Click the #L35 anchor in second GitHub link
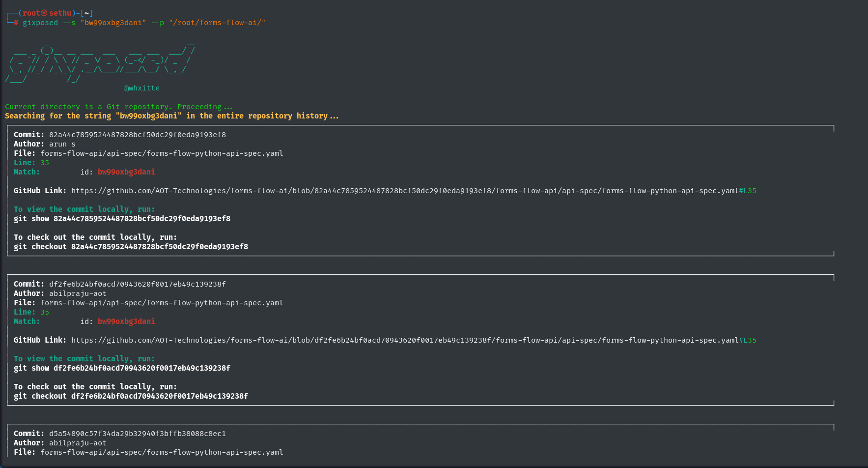Viewport: 868px width, 468px height. pyautogui.click(x=747, y=340)
